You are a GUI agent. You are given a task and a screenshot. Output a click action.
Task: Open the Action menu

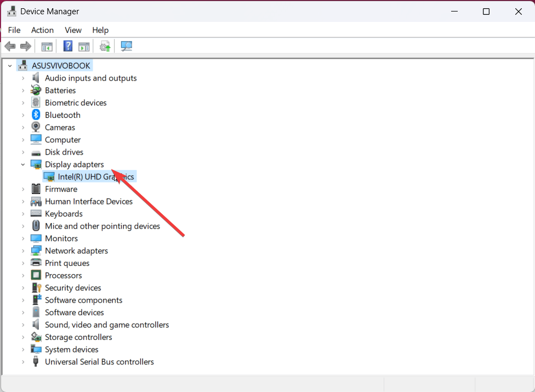coord(42,30)
